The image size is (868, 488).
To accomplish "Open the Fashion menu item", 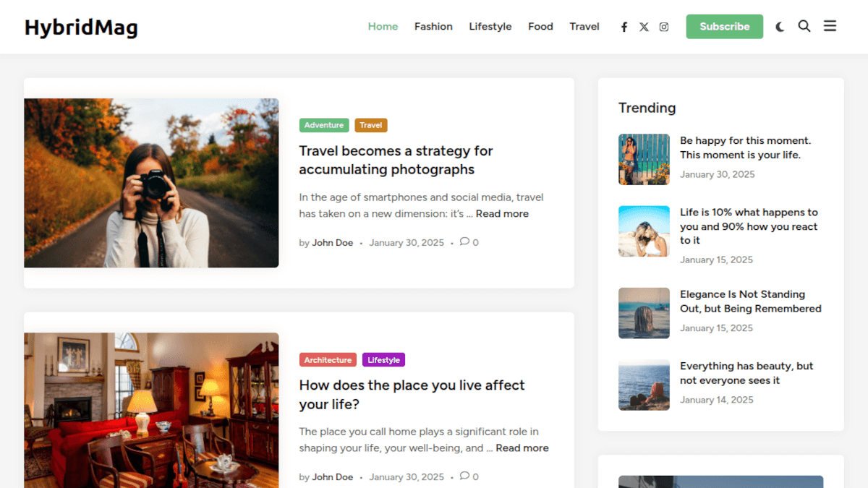I will click(x=433, y=27).
